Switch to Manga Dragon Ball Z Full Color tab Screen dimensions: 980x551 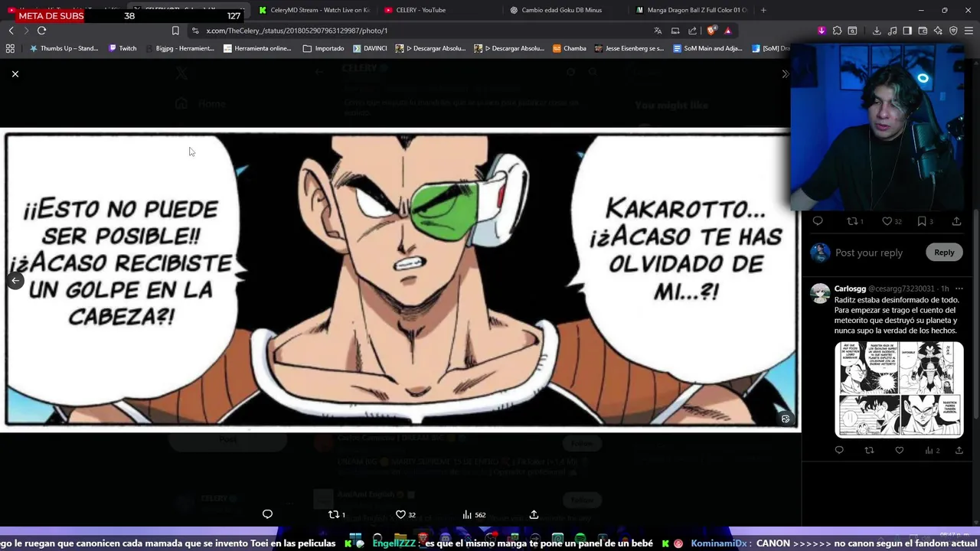point(691,10)
